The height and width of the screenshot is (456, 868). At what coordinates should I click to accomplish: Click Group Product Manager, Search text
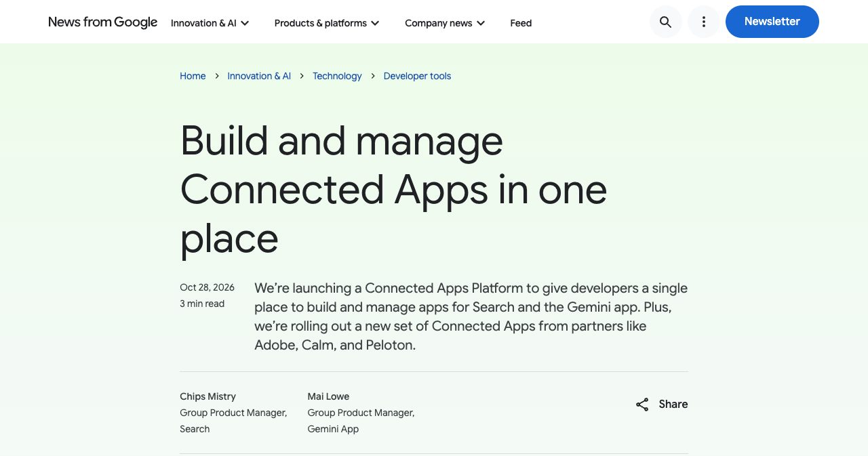pyautogui.click(x=233, y=421)
